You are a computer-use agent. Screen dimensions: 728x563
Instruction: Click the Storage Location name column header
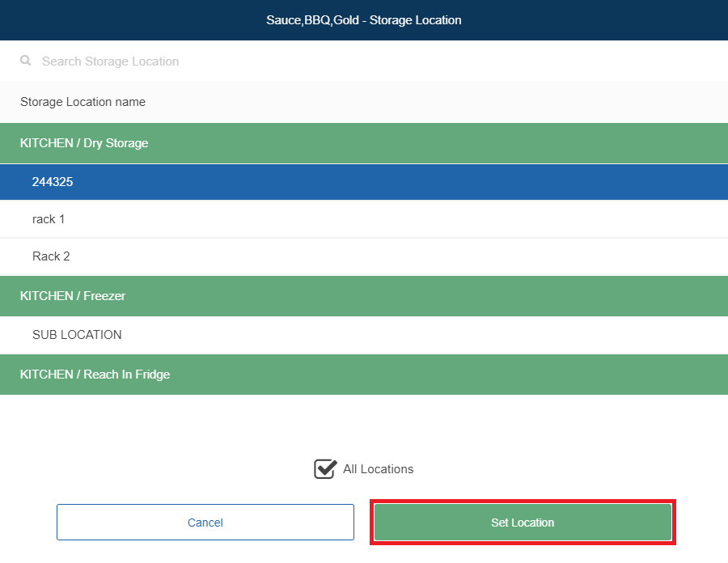pyautogui.click(x=83, y=102)
